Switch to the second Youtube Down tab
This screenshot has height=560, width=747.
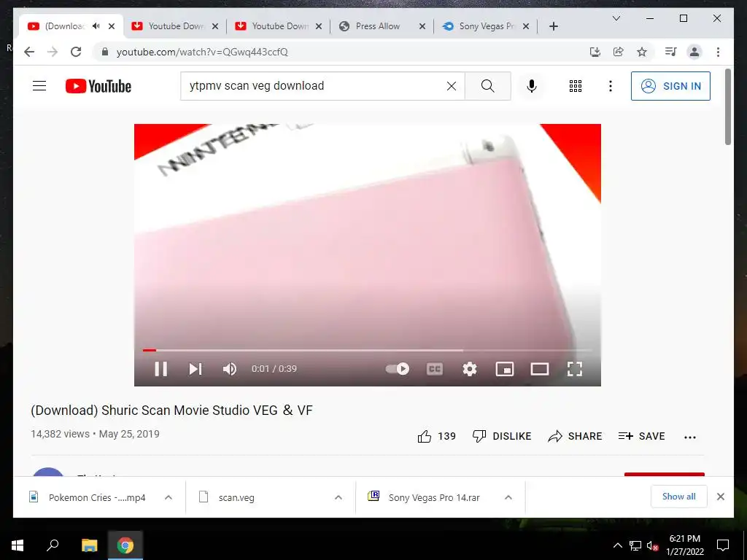point(175,26)
